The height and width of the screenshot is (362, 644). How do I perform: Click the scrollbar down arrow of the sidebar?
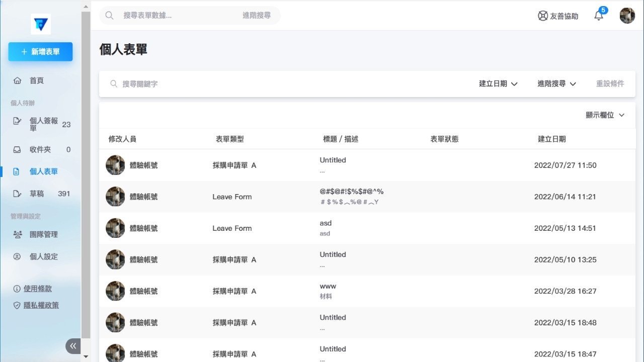(x=86, y=356)
